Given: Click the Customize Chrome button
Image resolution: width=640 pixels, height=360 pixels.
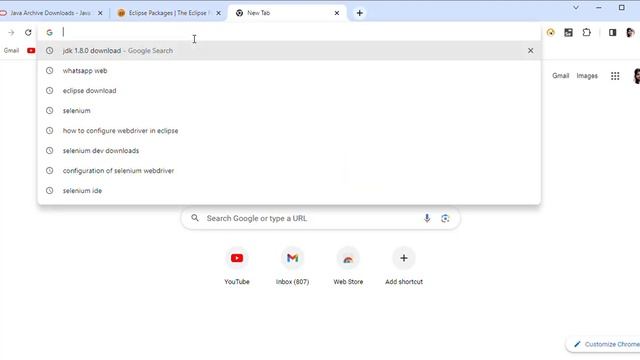Looking at the screenshot, I should [604, 344].
